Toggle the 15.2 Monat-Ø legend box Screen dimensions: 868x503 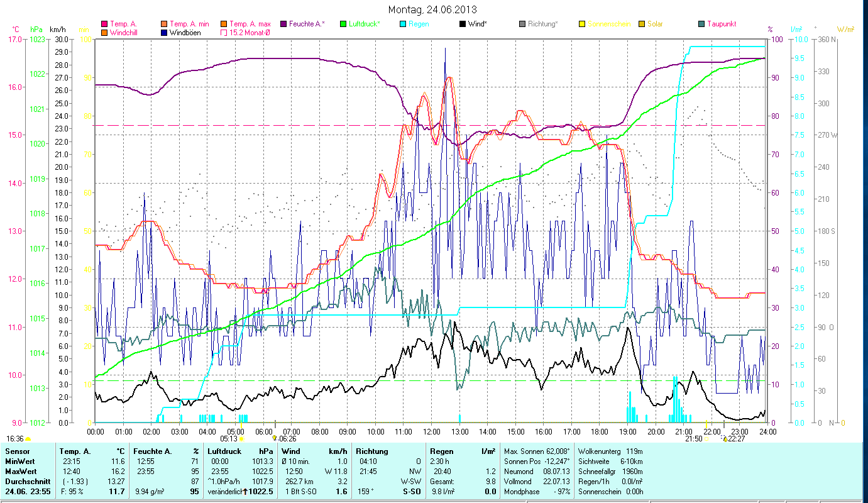224,33
